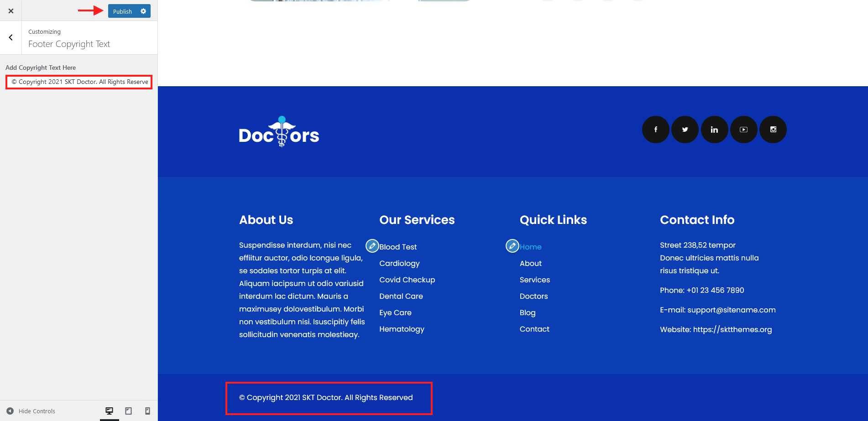
Task: Click the Instagram social icon
Action: [x=773, y=130]
